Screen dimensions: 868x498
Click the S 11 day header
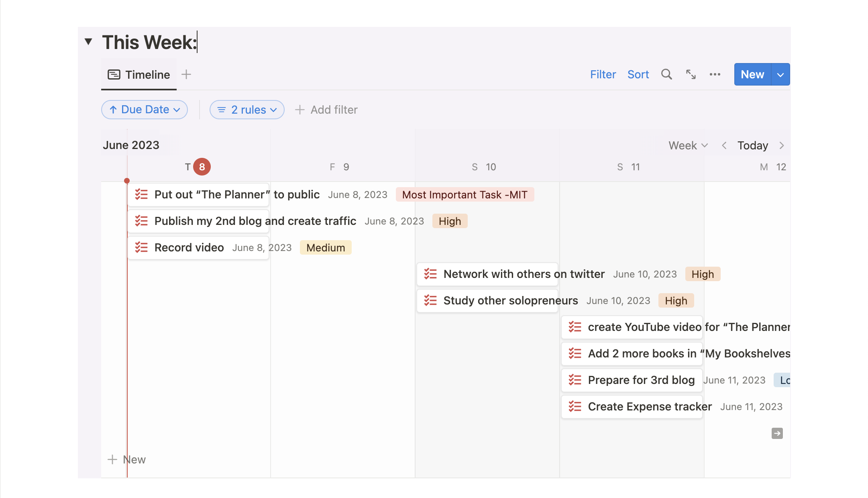tap(628, 167)
